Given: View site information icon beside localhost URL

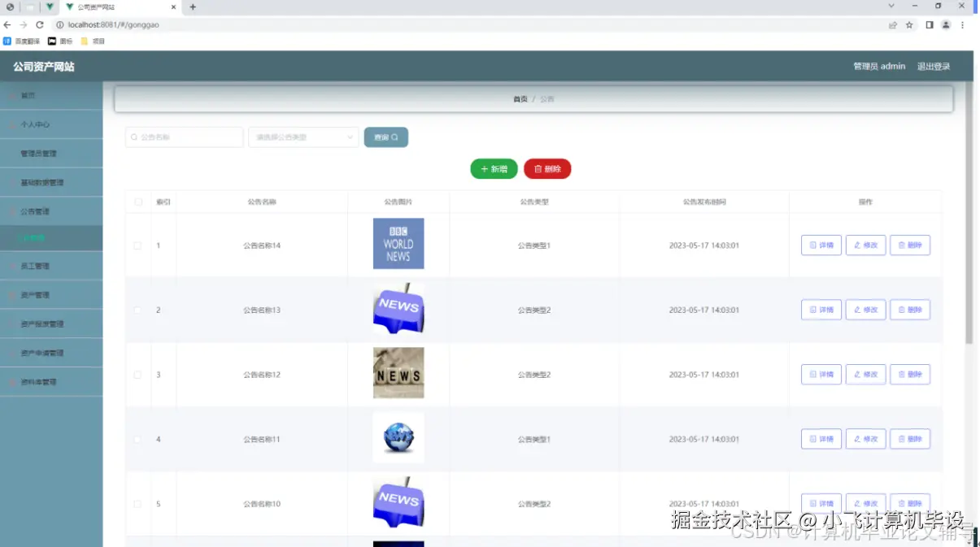Looking at the screenshot, I should click(59, 24).
